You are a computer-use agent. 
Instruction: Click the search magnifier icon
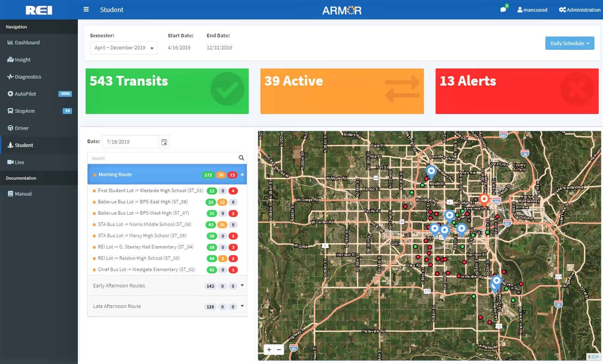pyautogui.click(x=241, y=158)
